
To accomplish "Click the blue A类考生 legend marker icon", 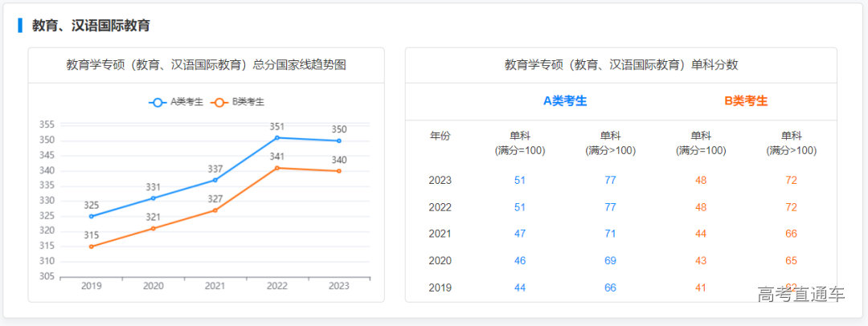I will (x=158, y=102).
